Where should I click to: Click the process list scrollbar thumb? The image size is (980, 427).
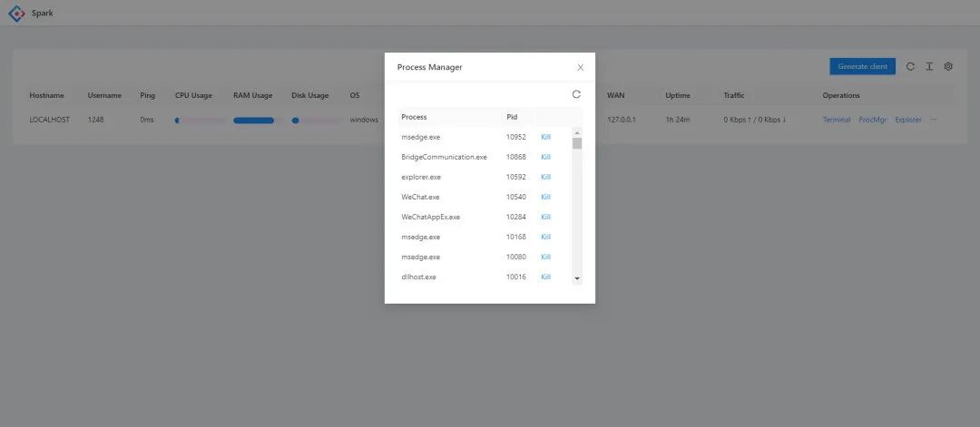[577, 143]
